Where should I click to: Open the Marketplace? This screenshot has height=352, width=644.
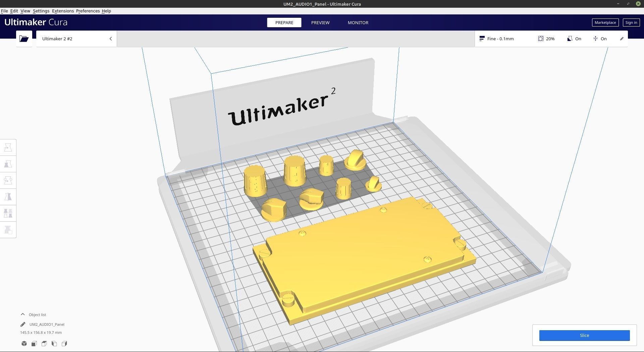click(605, 23)
